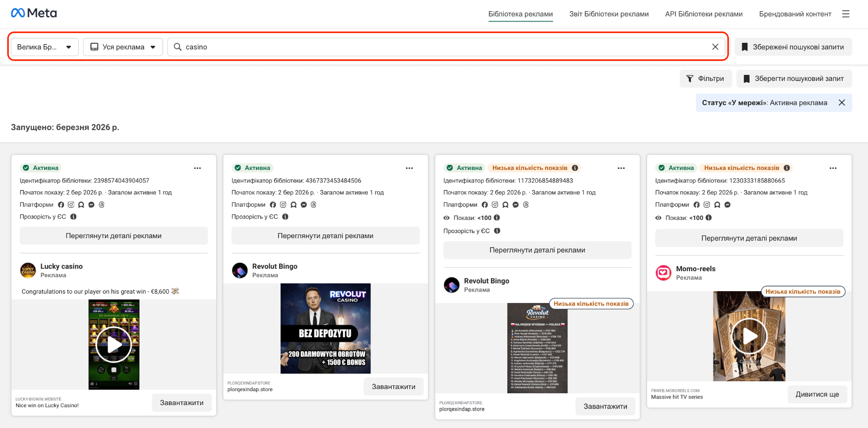Viewport: 868px width, 428px height.
Task: Play the Lucky casino video ad
Action: point(114,345)
